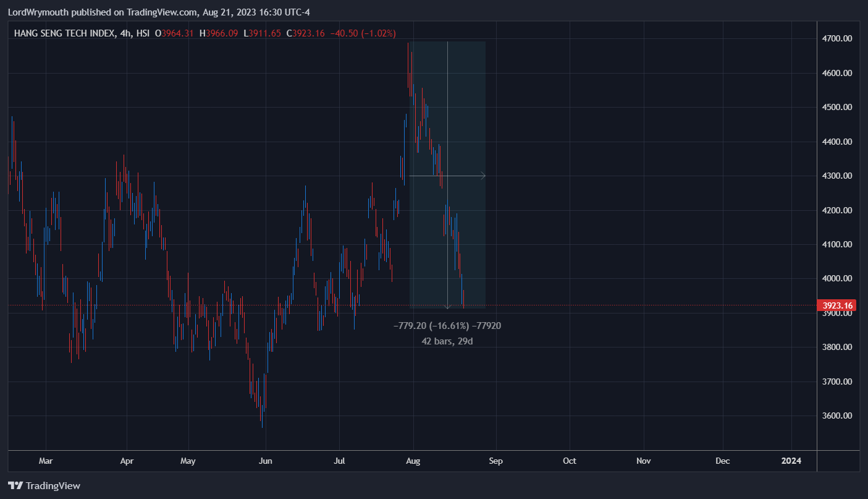Click the Sep label on time axis
Screen dimensions: 868x499
click(x=495, y=461)
